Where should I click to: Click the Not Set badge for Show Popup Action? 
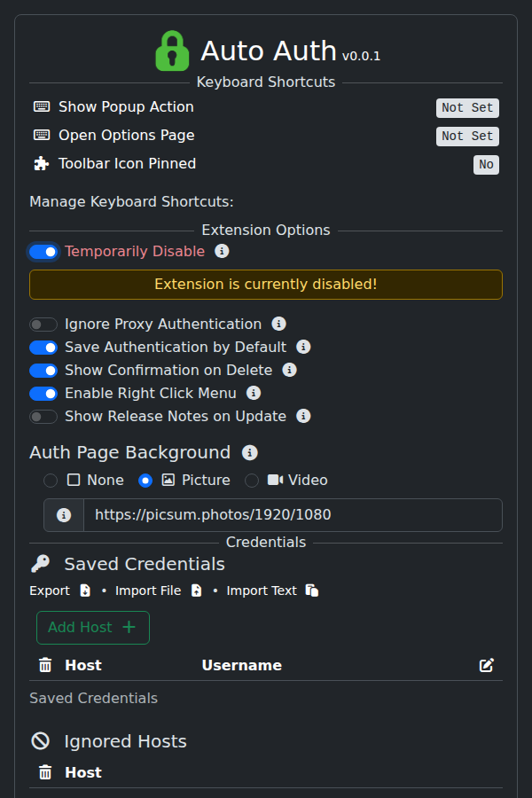click(467, 108)
